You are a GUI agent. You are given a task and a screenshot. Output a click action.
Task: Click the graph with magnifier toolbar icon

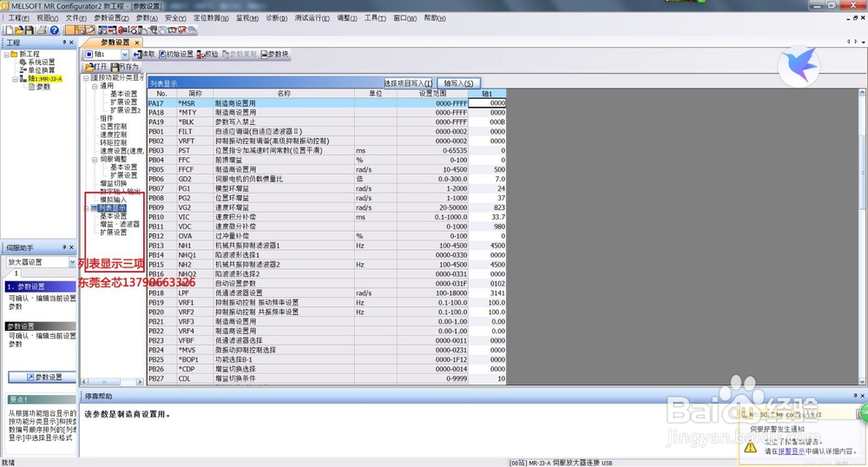(x=134, y=30)
